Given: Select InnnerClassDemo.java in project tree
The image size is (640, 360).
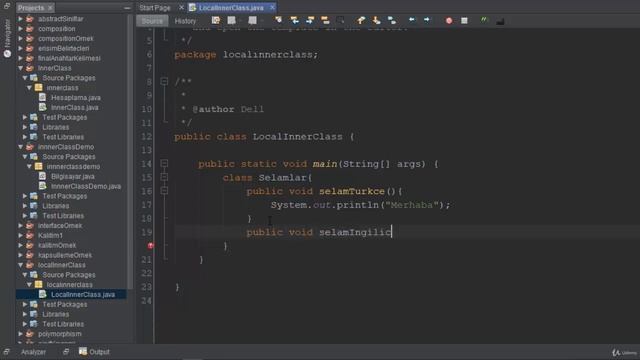Looking at the screenshot, I should [86, 186].
